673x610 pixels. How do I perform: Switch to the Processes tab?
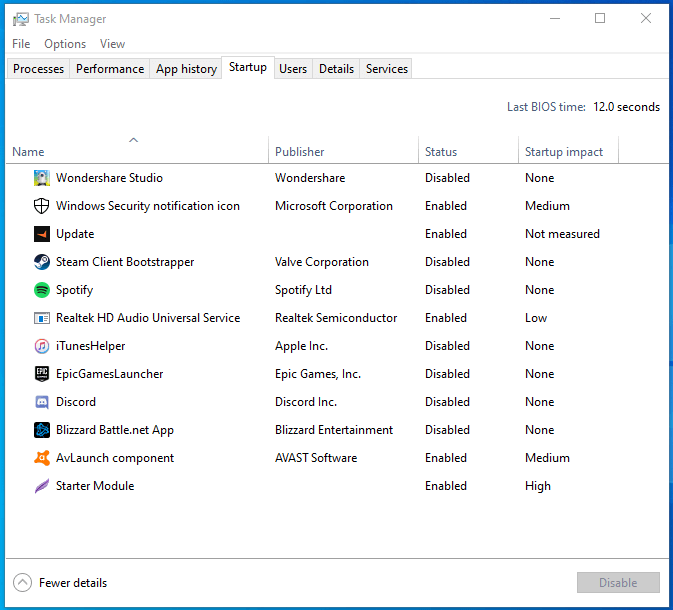[38, 69]
